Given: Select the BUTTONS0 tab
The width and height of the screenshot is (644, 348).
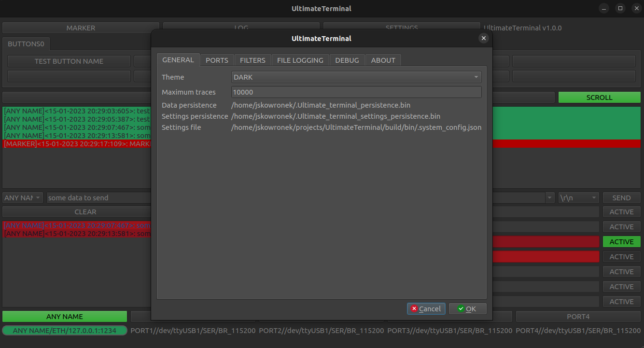Looking at the screenshot, I should [26, 43].
